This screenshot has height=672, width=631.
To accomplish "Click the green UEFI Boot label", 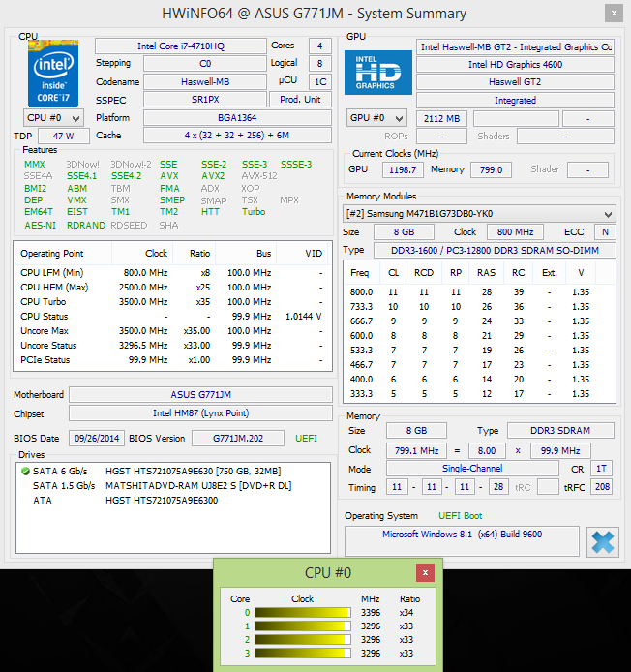I will [460, 515].
